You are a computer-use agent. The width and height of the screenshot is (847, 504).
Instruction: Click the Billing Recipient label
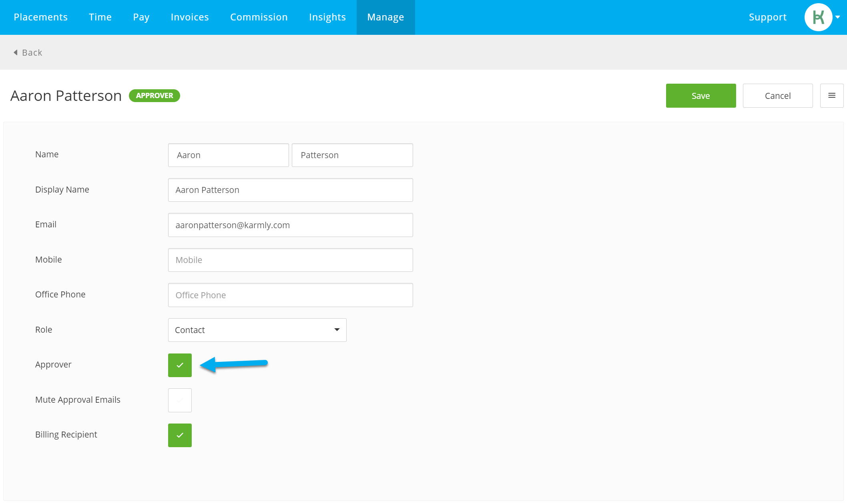tap(66, 434)
